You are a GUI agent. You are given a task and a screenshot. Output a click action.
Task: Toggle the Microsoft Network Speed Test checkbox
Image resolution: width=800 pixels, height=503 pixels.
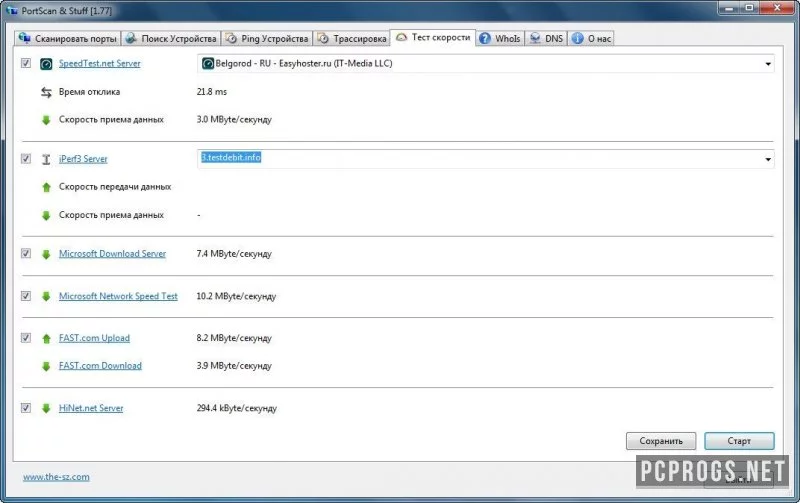click(26, 296)
